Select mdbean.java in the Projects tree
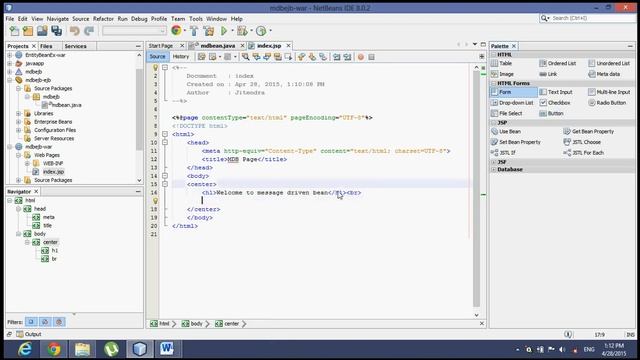This screenshot has width=640, height=360. pyautogui.click(x=66, y=105)
